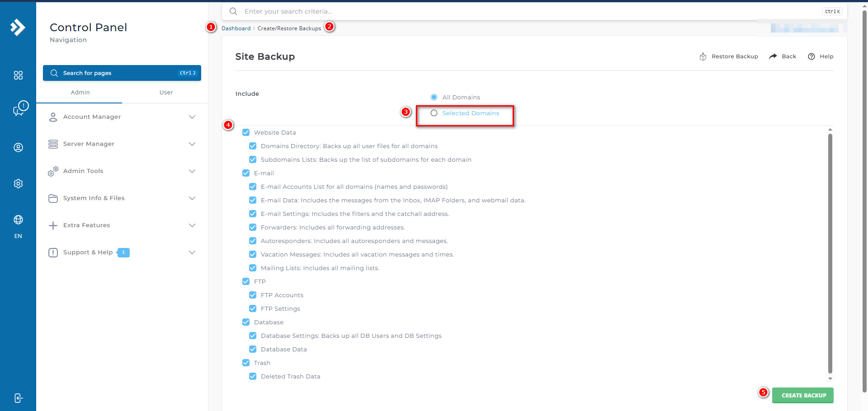Open the Dashboard breadcrumb link
This screenshot has height=411, width=868.
(236, 28)
